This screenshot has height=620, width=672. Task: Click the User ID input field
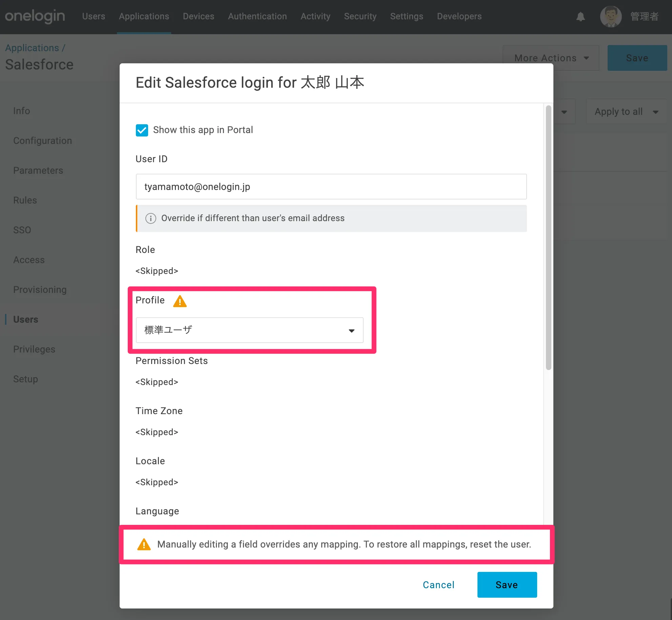tap(331, 187)
